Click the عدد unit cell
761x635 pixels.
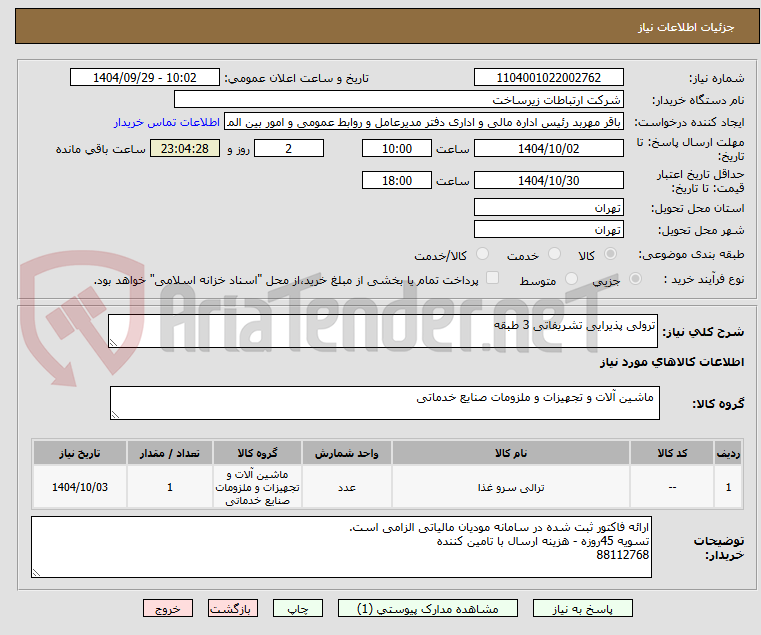tap(347, 487)
